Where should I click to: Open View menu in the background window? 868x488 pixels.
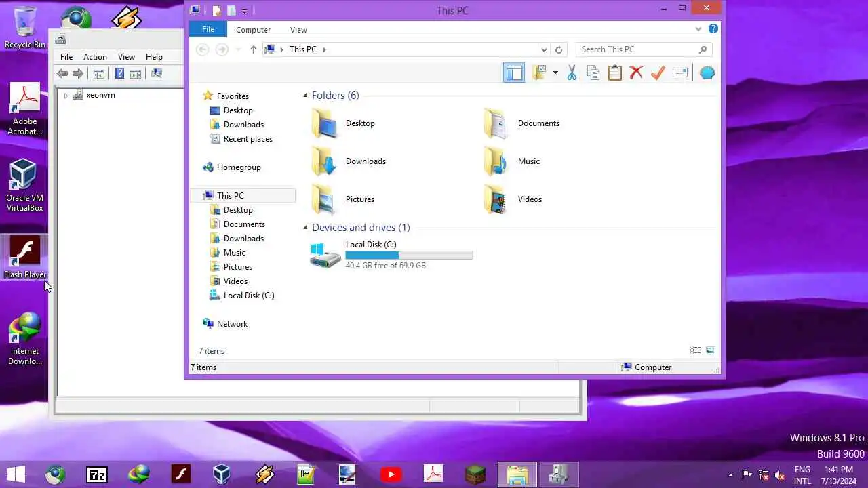(126, 57)
